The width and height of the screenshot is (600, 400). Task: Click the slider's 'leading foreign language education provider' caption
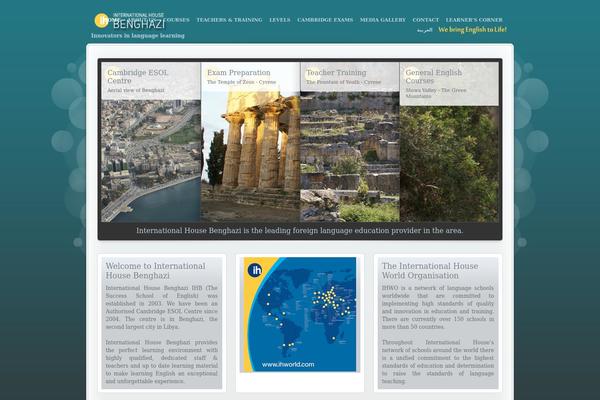coord(300,230)
